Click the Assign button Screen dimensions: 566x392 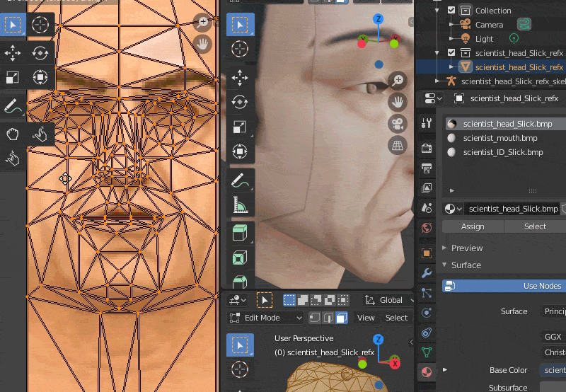coord(473,226)
